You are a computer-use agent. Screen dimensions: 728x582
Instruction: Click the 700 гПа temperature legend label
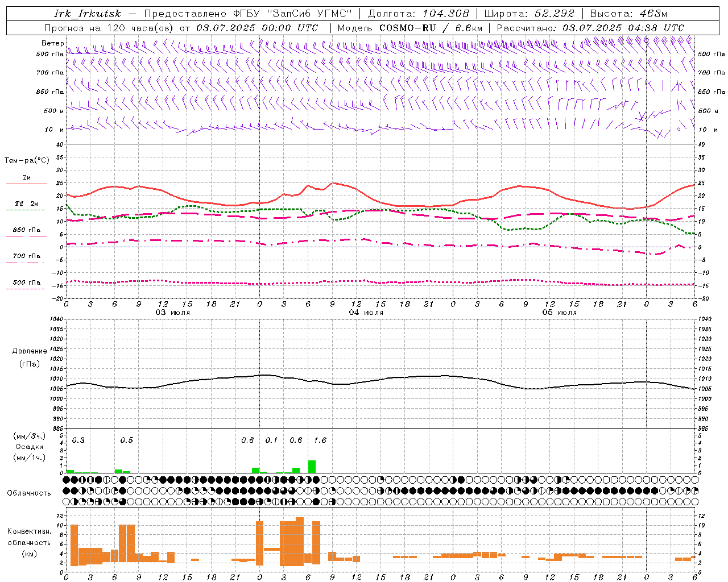[26, 256]
